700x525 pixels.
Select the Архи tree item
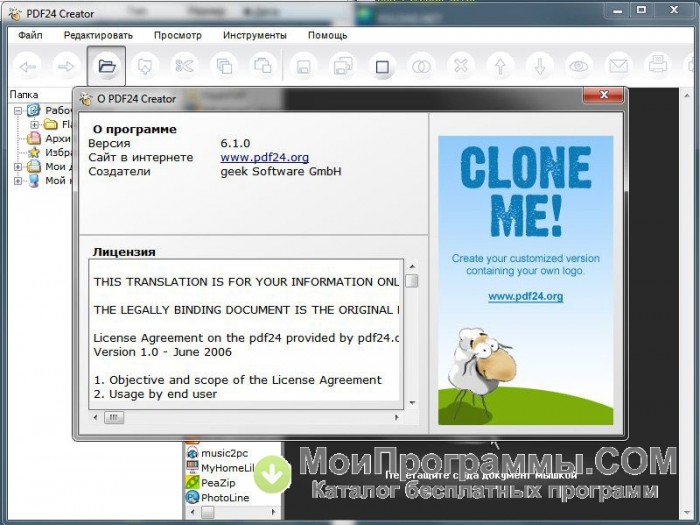[58, 139]
